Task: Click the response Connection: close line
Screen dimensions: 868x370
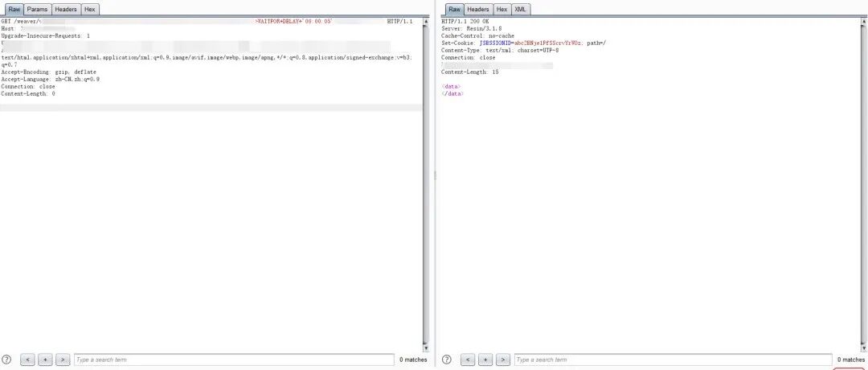Action: (x=469, y=58)
